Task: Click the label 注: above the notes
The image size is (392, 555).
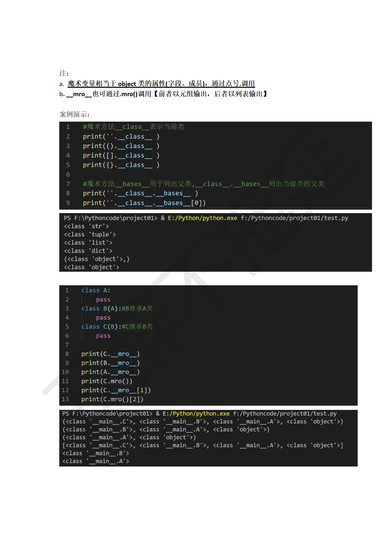Action: (x=64, y=73)
